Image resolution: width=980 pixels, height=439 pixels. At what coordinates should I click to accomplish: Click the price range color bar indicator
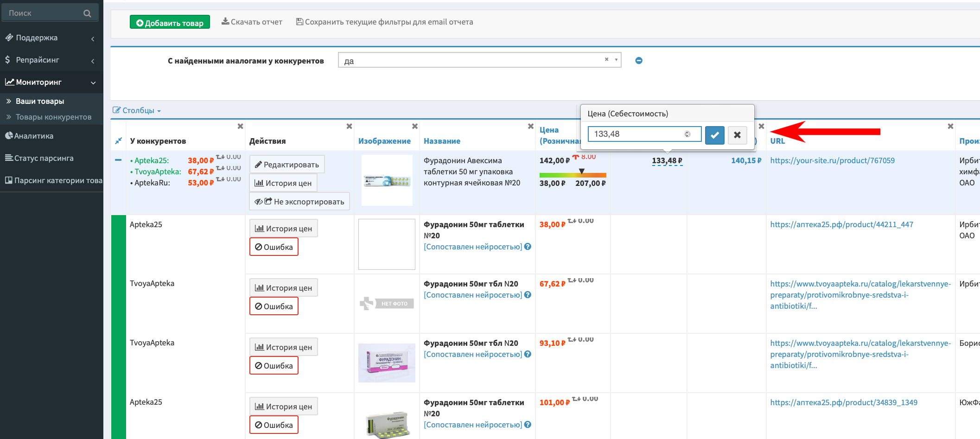[x=573, y=175]
